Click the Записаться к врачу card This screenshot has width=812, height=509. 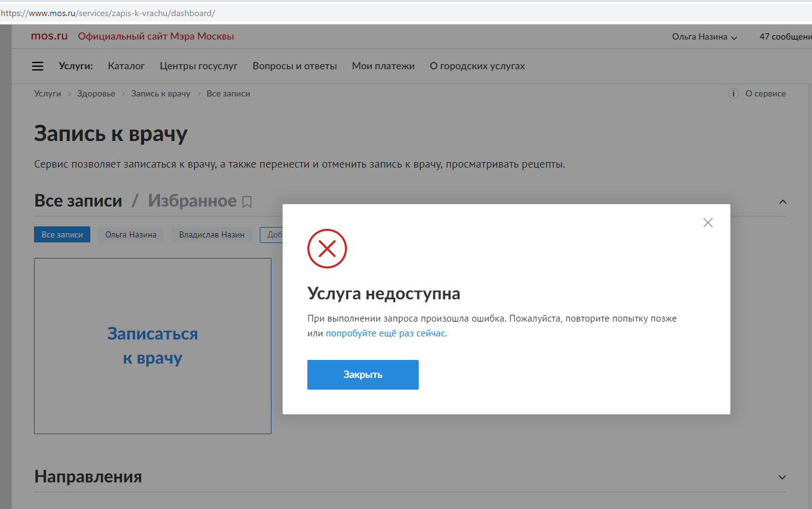point(152,346)
